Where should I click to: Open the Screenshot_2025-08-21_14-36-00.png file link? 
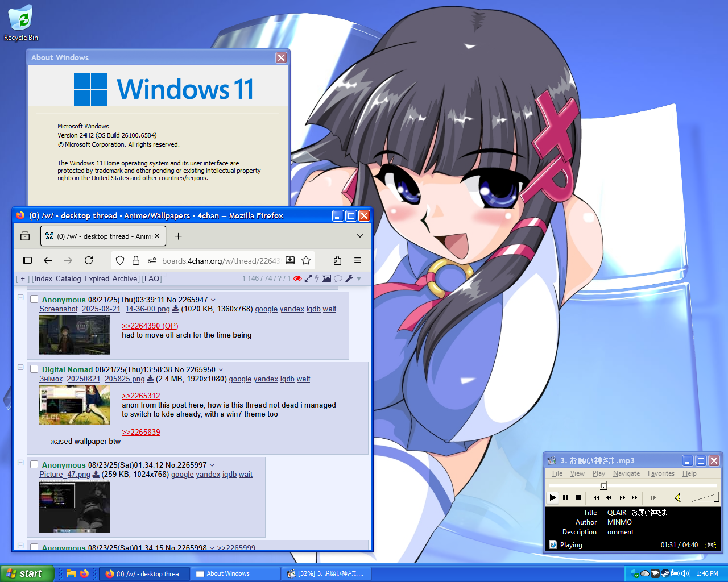click(105, 309)
